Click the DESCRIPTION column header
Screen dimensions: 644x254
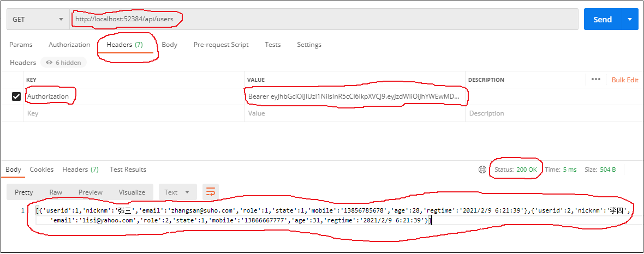point(486,80)
